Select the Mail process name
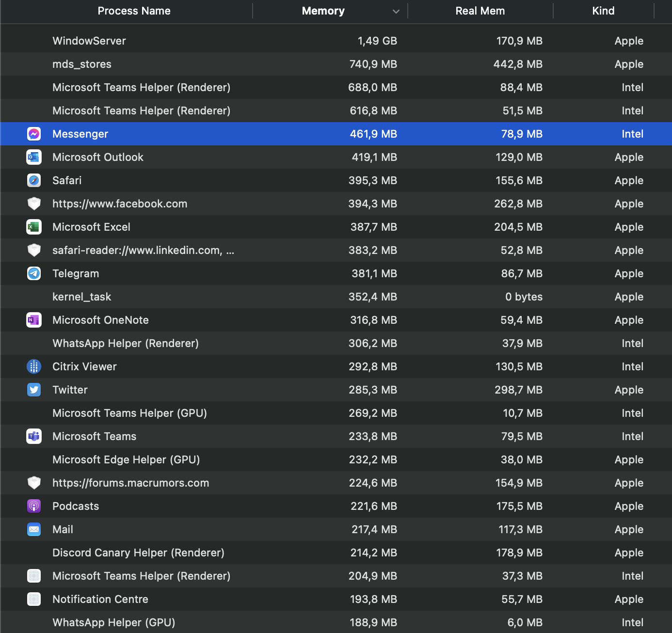 point(63,529)
